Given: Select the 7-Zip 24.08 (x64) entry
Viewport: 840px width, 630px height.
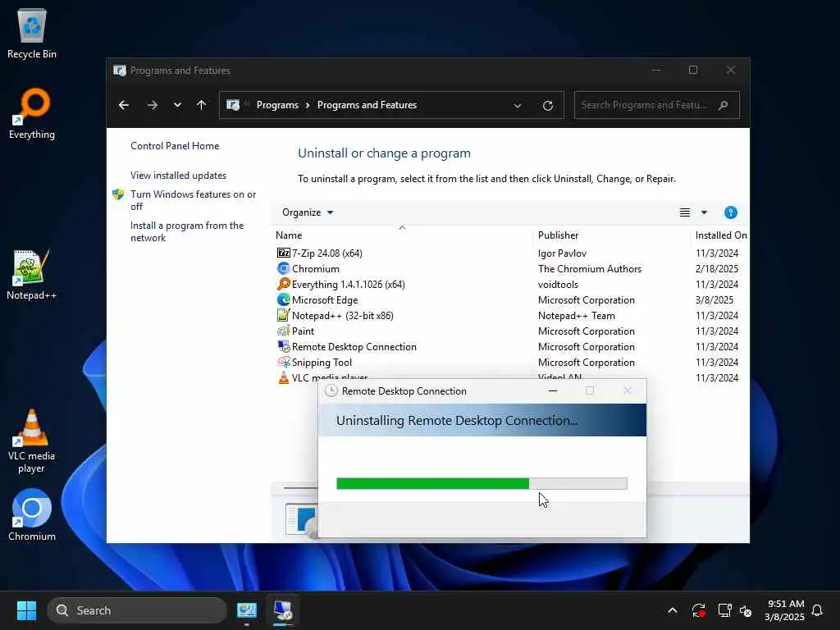Looking at the screenshot, I should [x=326, y=253].
